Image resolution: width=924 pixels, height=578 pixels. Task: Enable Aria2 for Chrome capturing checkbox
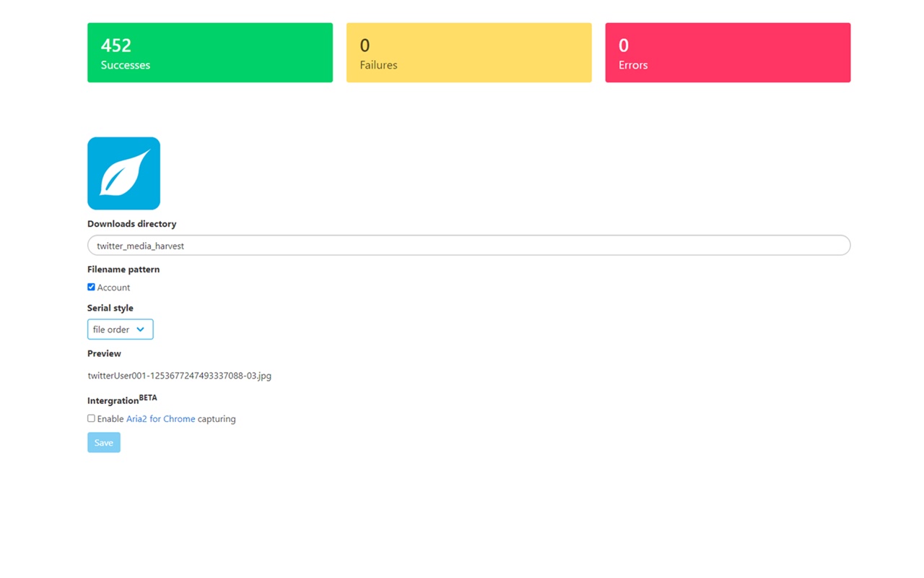(x=91, y=418)
